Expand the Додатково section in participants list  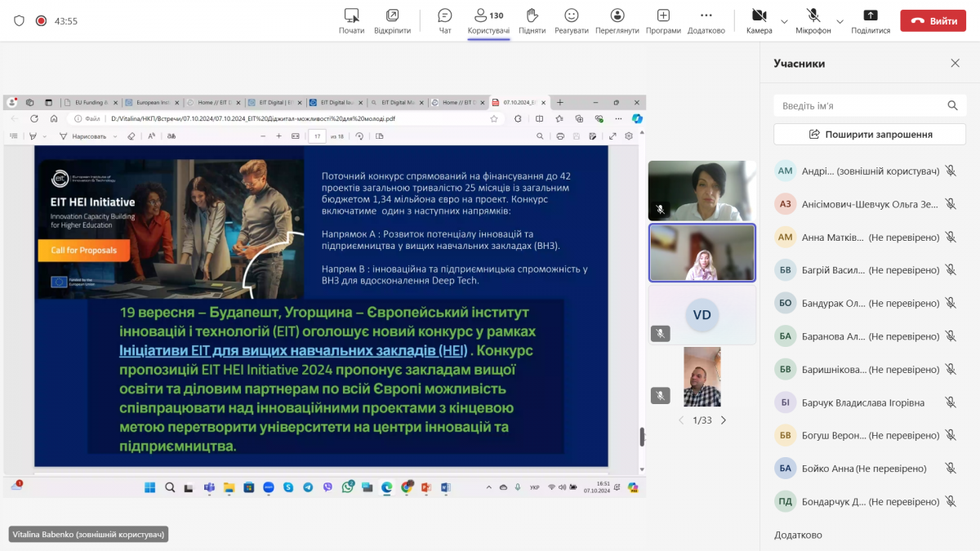pyautogui.click(x=798, y=535)
